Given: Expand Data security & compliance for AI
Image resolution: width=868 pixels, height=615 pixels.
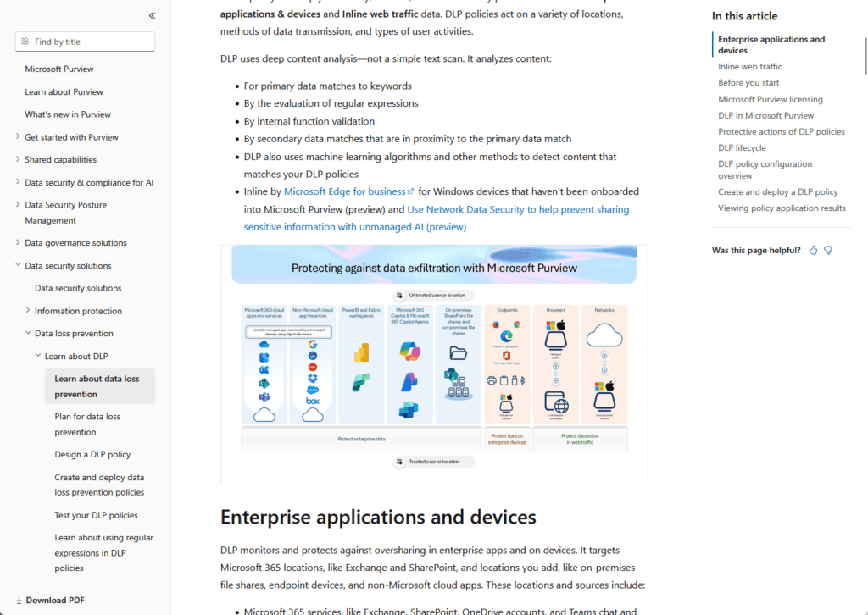Looking at the screenshot, I should (18, 182).
